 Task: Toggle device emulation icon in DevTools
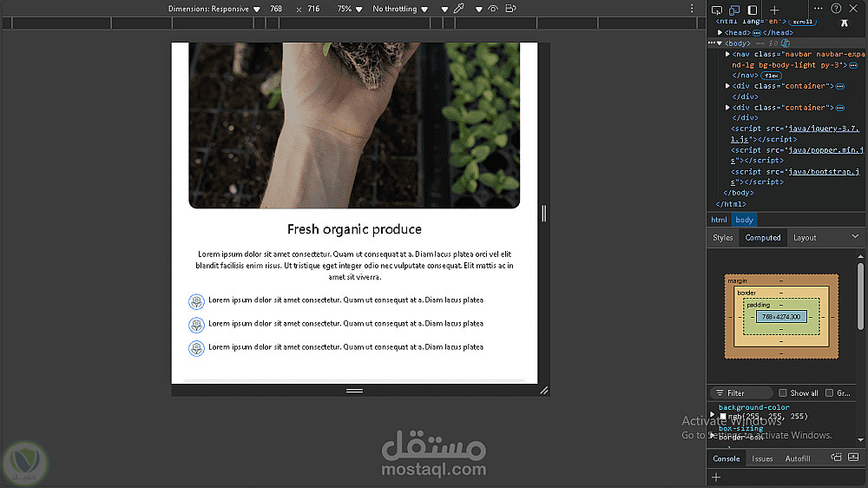(734, 10)
